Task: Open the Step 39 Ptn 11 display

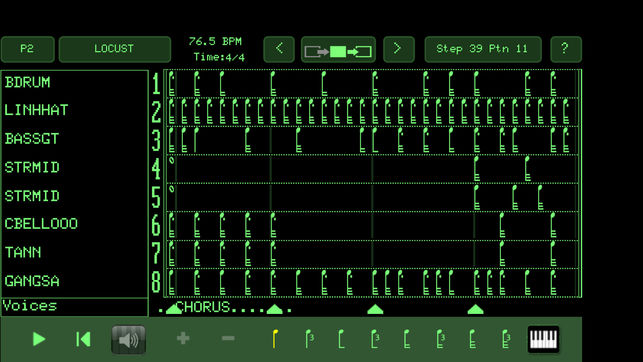Action: pyautogui.click(x=483, y=49)
